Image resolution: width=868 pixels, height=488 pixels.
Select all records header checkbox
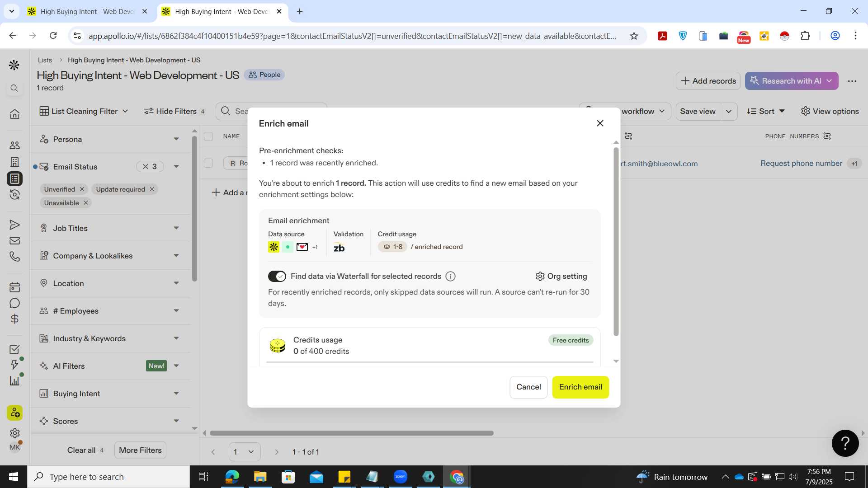(x=208, y=136)
